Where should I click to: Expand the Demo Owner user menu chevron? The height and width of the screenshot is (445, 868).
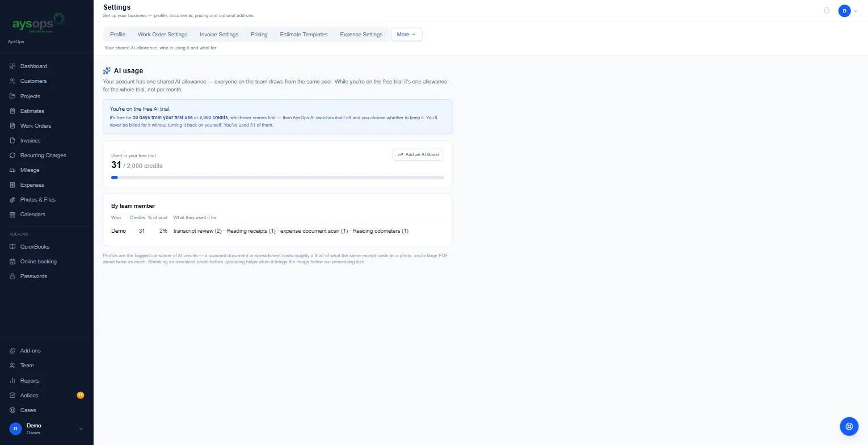coord(81,429)
